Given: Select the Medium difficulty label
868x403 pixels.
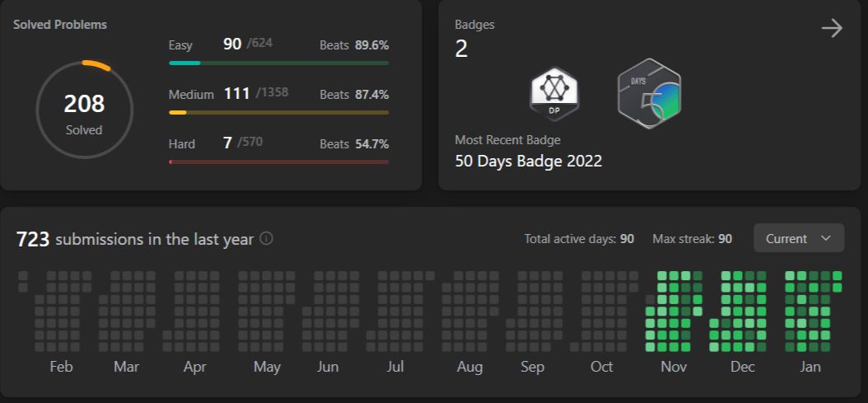Looking at the screenshot, I should pos(191,95).
